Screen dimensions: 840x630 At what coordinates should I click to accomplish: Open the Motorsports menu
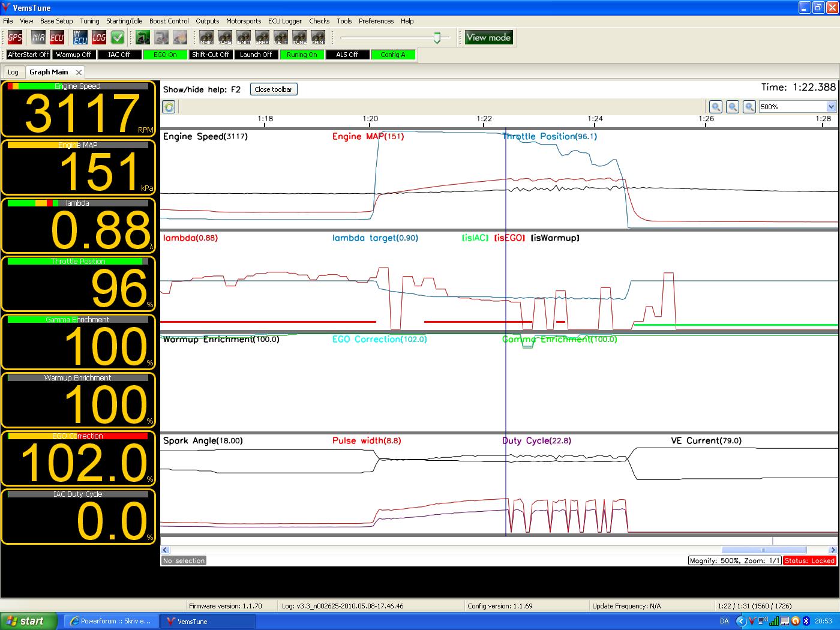tap(244, 21)
